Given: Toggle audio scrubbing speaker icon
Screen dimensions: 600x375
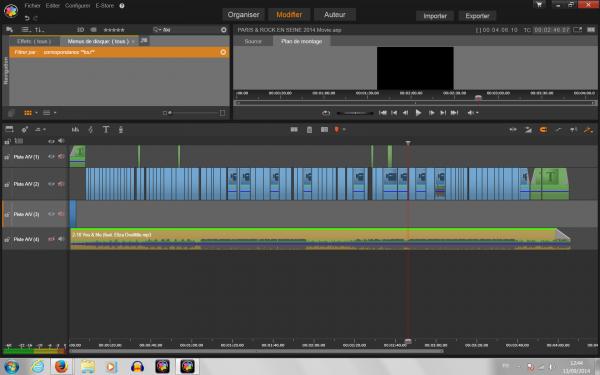Looking at the screenshot, I should pos(573,130).
